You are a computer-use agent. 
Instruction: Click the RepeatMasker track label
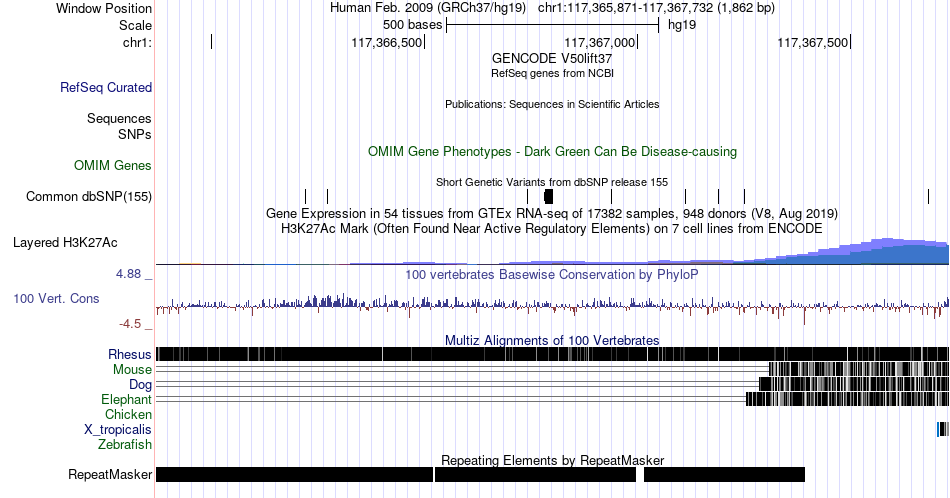(110, 474)
